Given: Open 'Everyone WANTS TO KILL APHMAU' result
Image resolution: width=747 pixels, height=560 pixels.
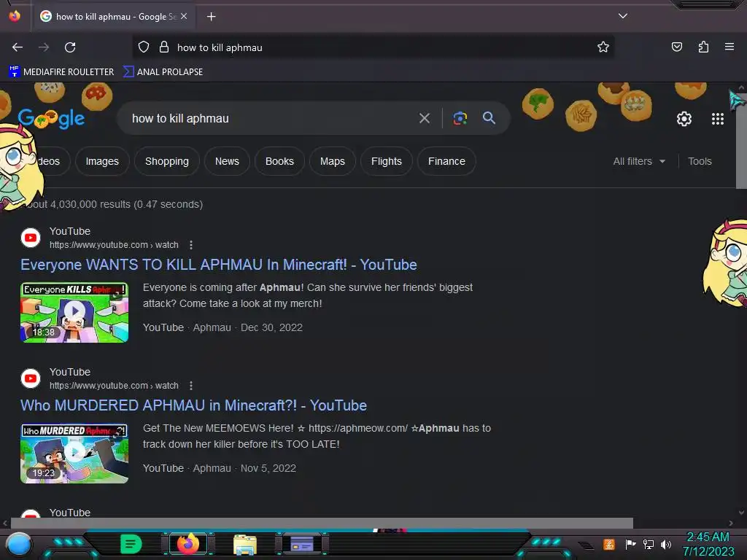Looking at the screenshot, I should pos(219,265).
